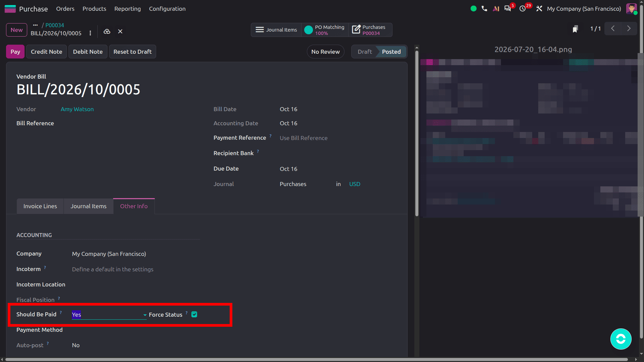Click the cloud save icon
Screen dimensions: 644x362
coord(107,31)
